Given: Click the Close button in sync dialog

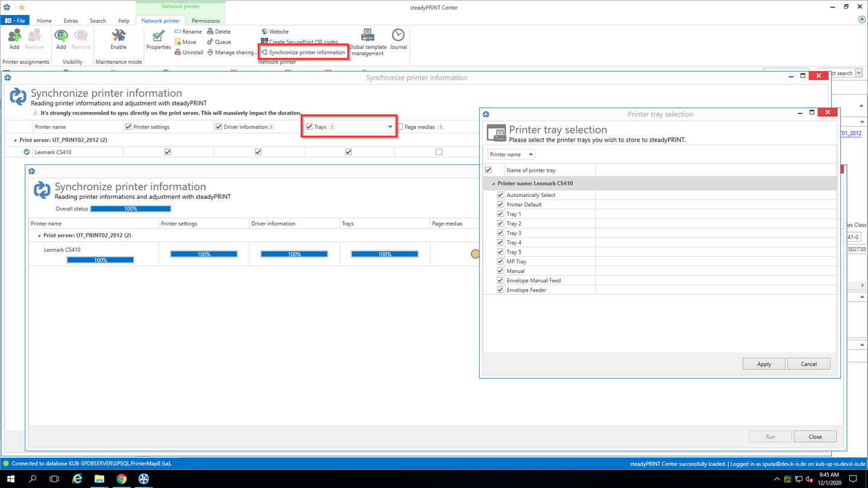Looking at the screenshot, I should (815, 437).
